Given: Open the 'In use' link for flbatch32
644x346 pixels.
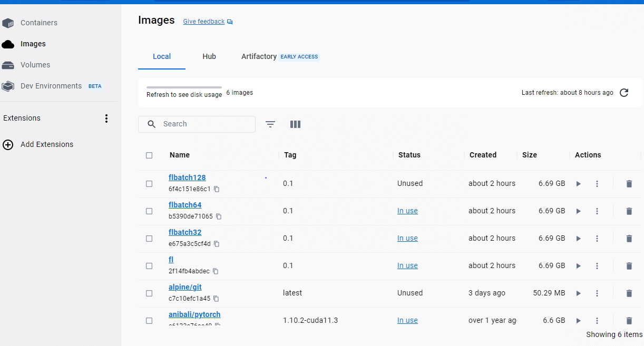Looking at the screenshot, I should pyautogui.click(x=407, y=239).
